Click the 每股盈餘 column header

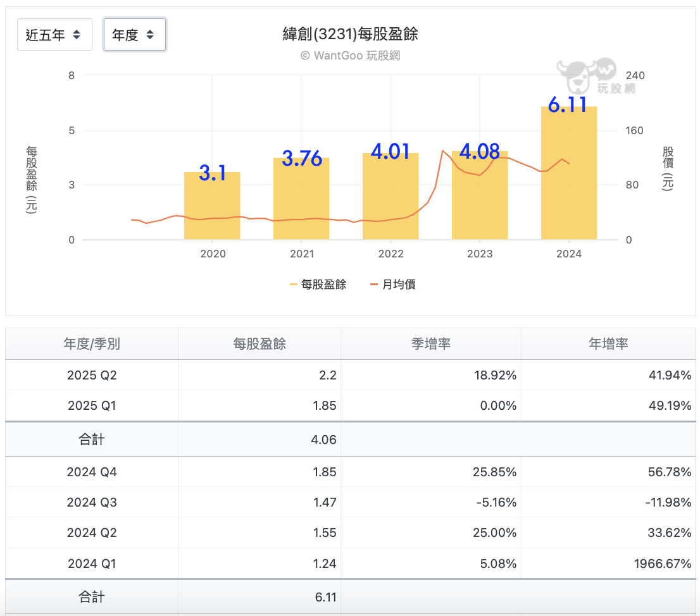tap(259, 344)
